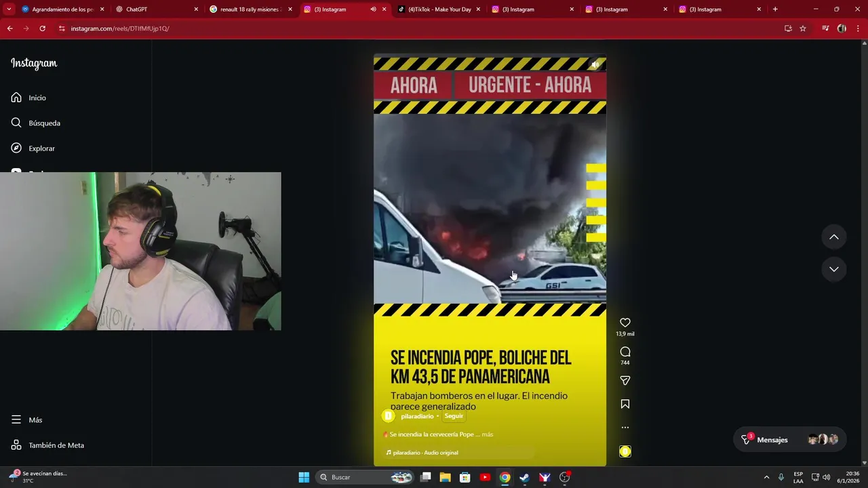This screenshot has height=488, width=868.
Task: Open the audio thumbnail beside the reel
Action: (x=625, y=451)
